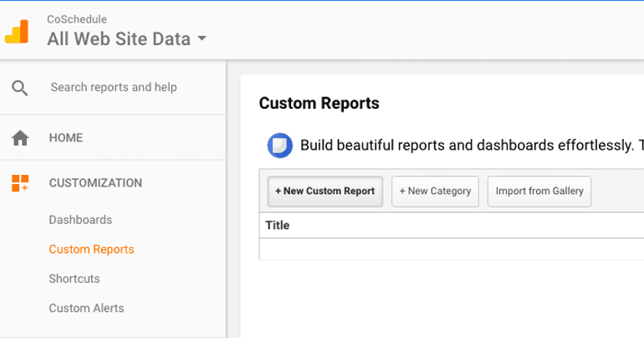Viewport: 644px width, 338px height.
Task: Go to the HOME section label
Action: 66,137
